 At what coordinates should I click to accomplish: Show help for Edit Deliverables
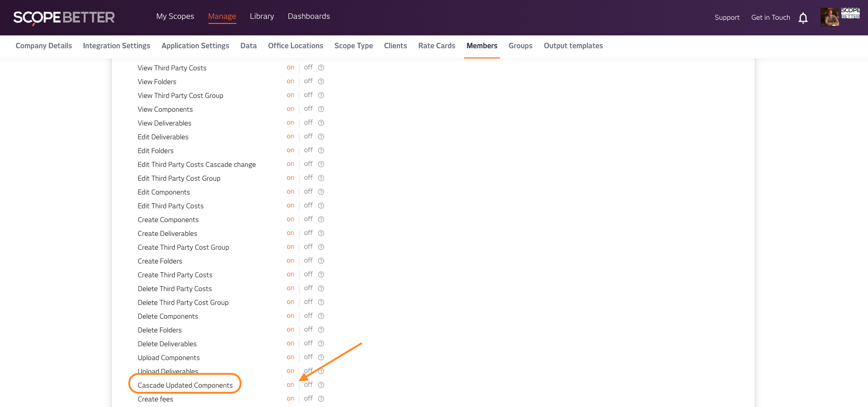321,137
